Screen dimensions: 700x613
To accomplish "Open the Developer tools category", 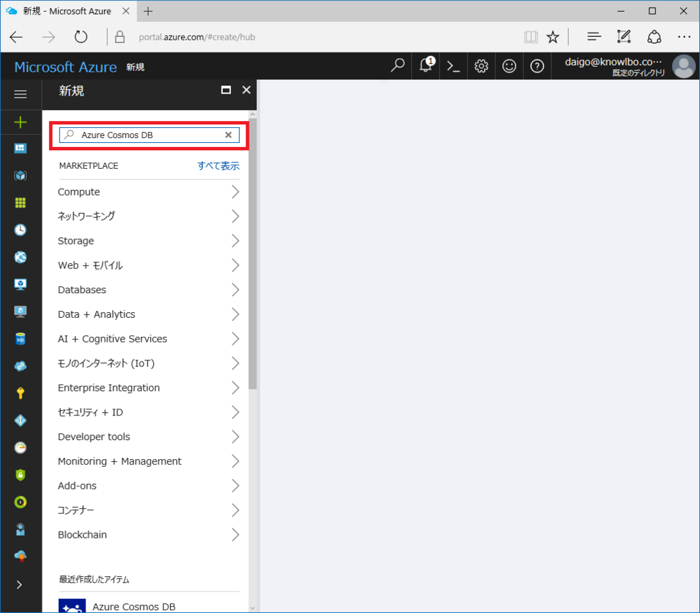I will click(148, 437).
